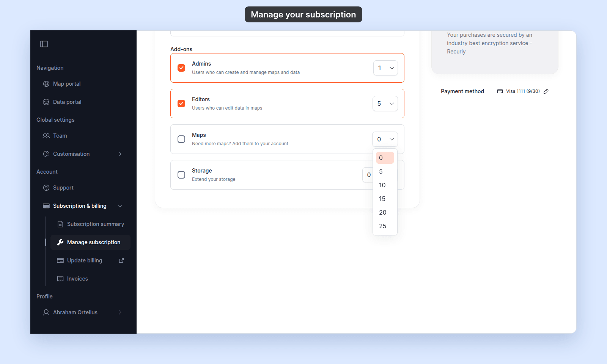Screen dimensions: 607x364
Task: Click the palette icon beside Customisation
Action: (46, 154)
